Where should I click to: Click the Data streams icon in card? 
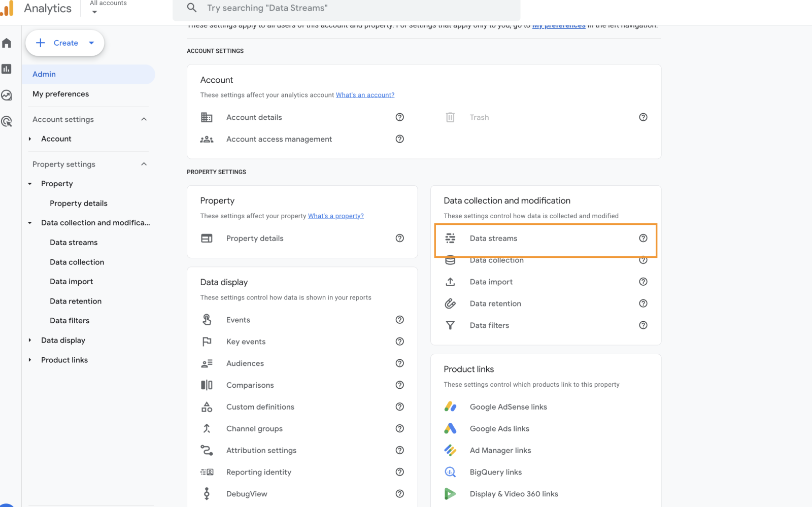(450, 238)
